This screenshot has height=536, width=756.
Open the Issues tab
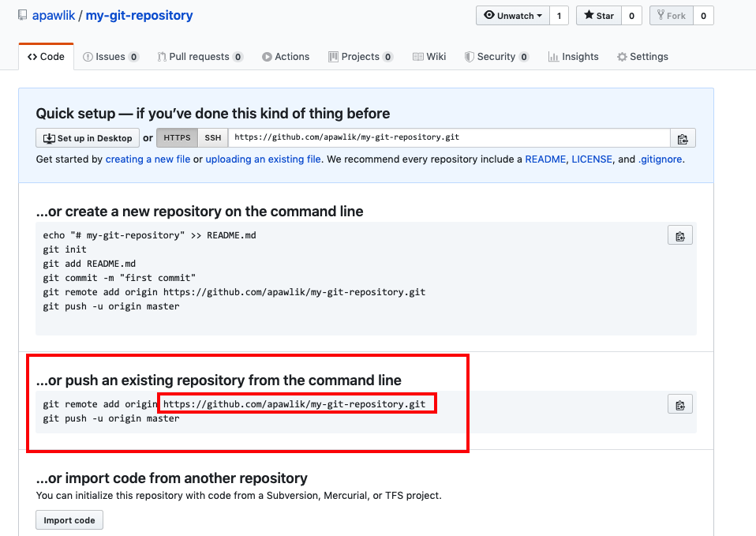[111, 57]
